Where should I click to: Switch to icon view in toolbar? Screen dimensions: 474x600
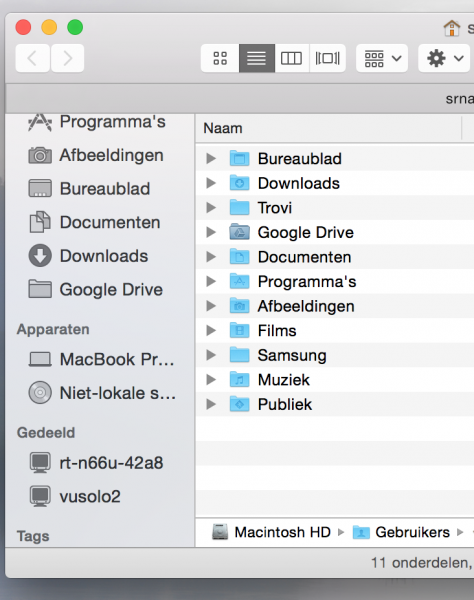click(220, 58)
